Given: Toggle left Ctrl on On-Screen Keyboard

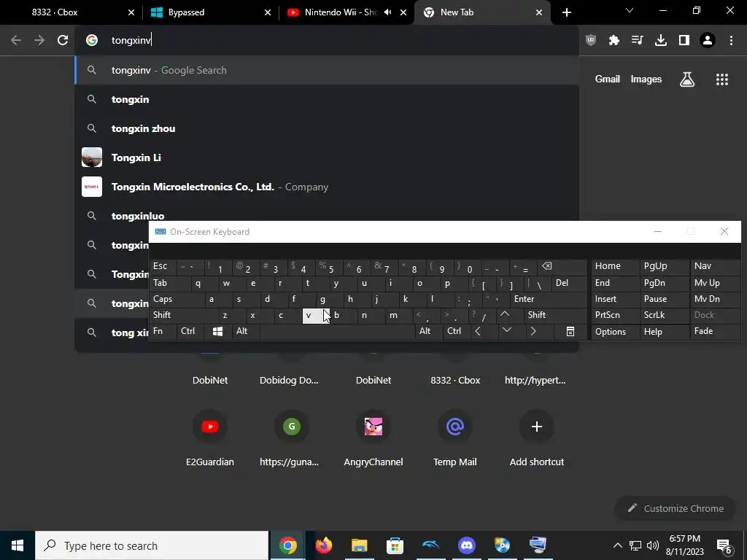Looking at the screenshot, I should [x=190, y=332].
